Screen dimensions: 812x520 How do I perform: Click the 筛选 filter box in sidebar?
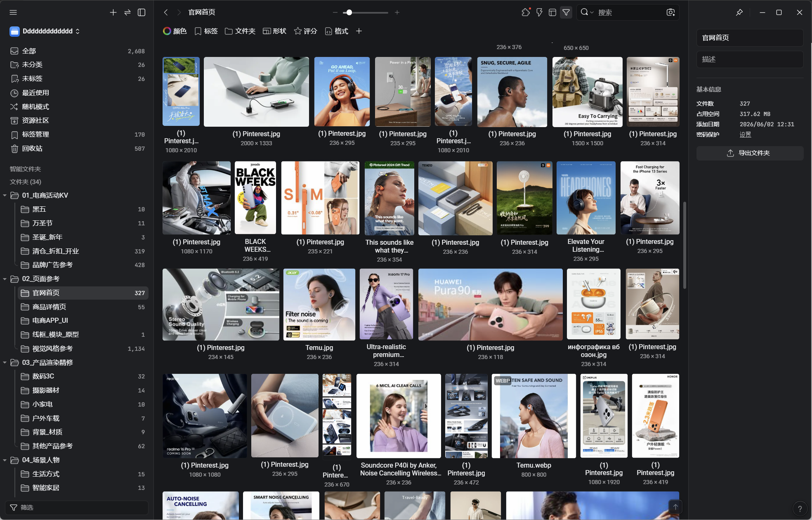77,507
